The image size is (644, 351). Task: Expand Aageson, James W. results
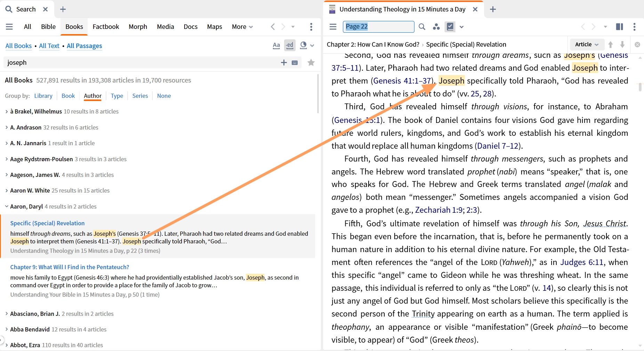pos(7,175)
